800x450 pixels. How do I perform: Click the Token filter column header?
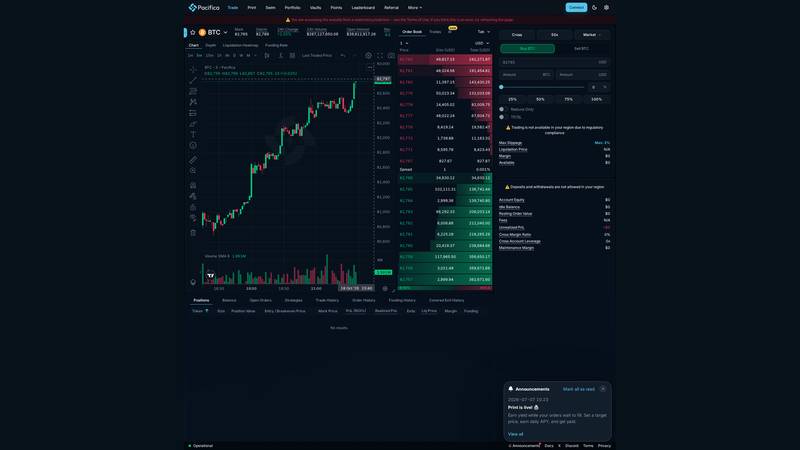200,311
